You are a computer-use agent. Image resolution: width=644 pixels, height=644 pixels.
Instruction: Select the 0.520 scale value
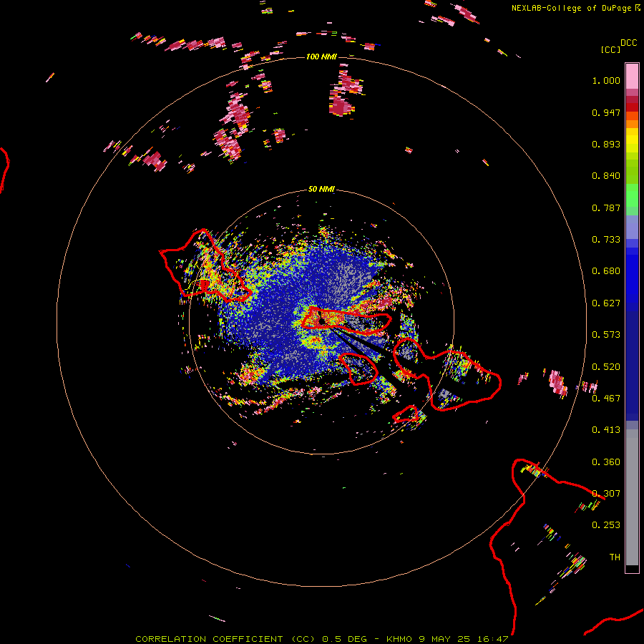click(606, 367)
